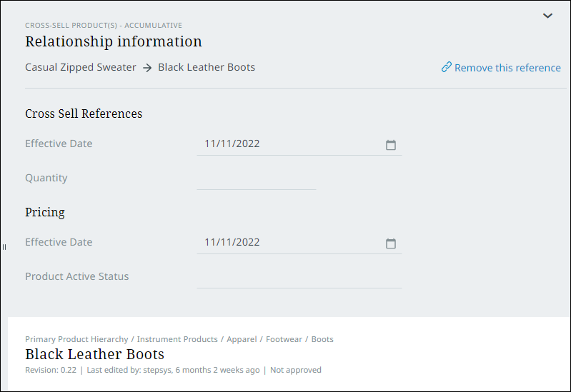Click the 'Remove this reference' link text
This screenshot has width=571, height=392.
click(507, 68)
